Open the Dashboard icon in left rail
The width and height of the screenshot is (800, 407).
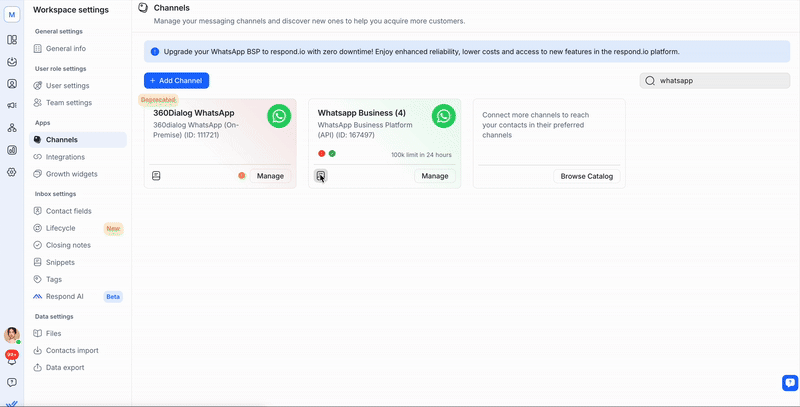click(12, 40)
